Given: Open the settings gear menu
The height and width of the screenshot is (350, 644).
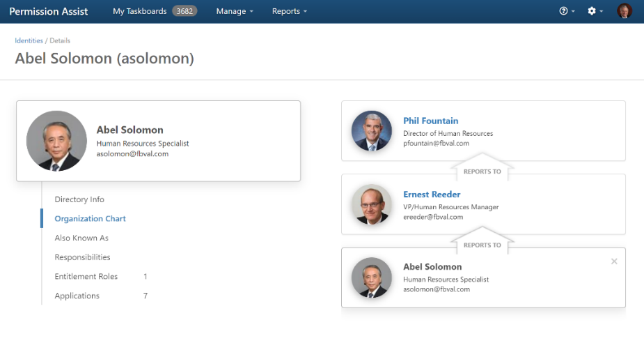Looking at the screenshot, I should (x=595, y=11).
